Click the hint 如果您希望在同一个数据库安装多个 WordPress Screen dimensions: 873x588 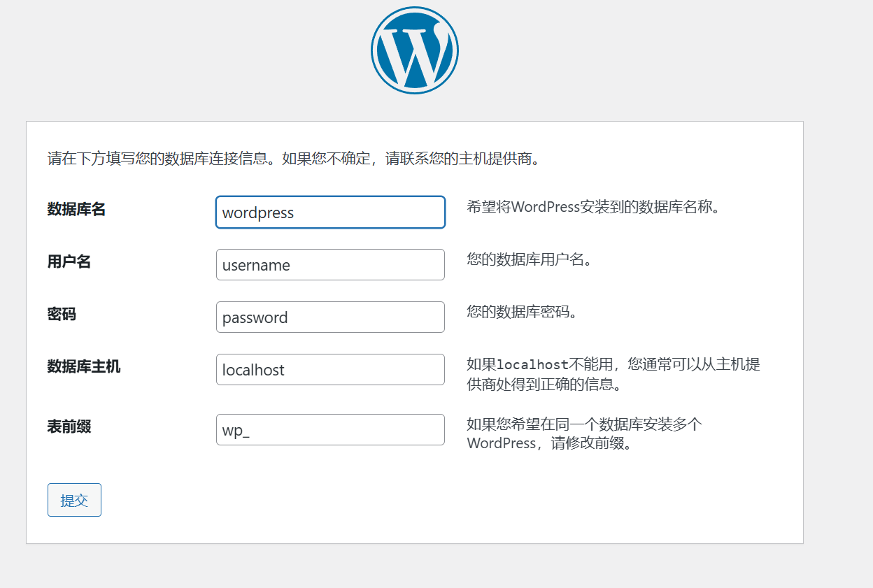[x=585, y=433]
